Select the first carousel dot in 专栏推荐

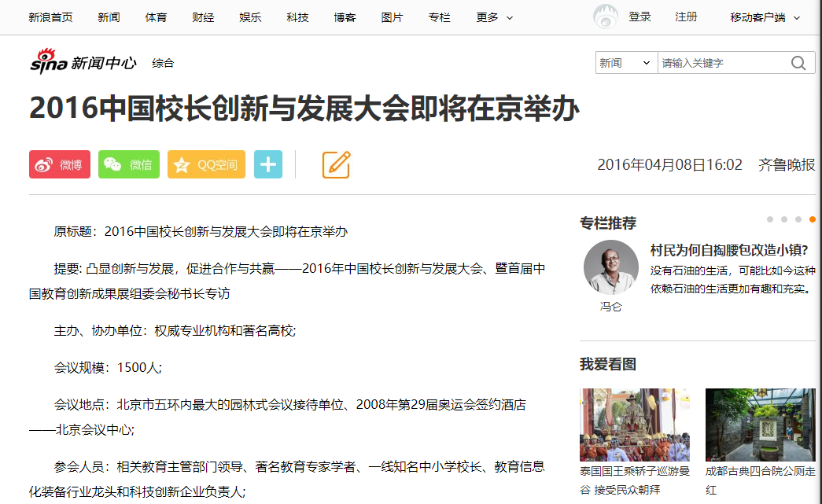[769, 219]
